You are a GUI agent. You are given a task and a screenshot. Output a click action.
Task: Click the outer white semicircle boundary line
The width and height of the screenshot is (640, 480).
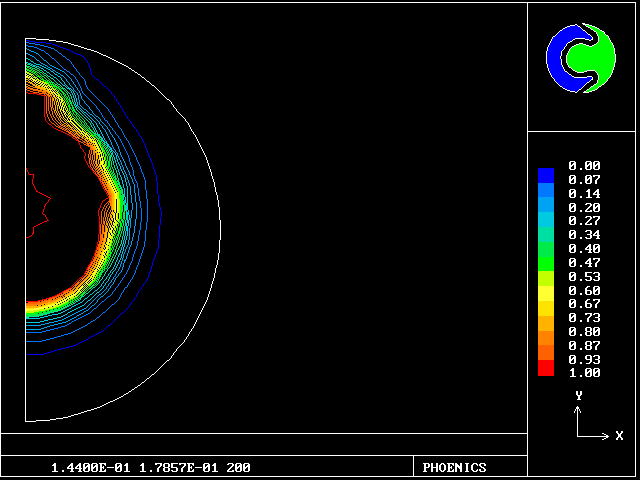[220, 230]
